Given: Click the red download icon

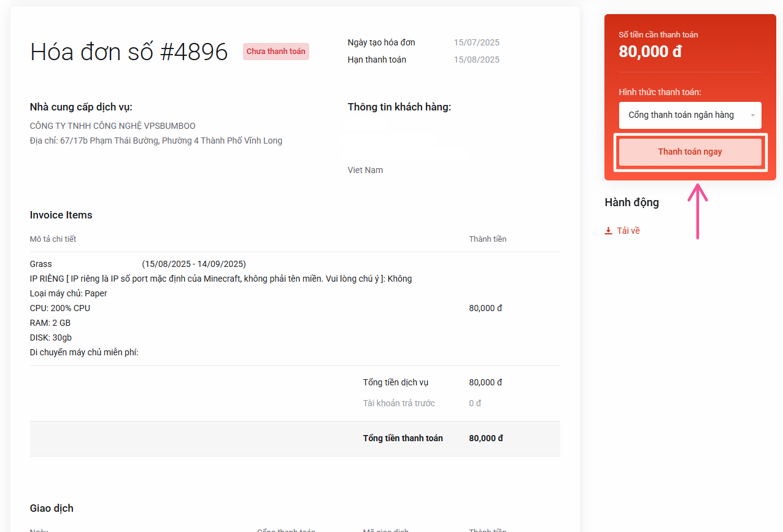Looking at the screenshot, I should [x=608, y=231].
